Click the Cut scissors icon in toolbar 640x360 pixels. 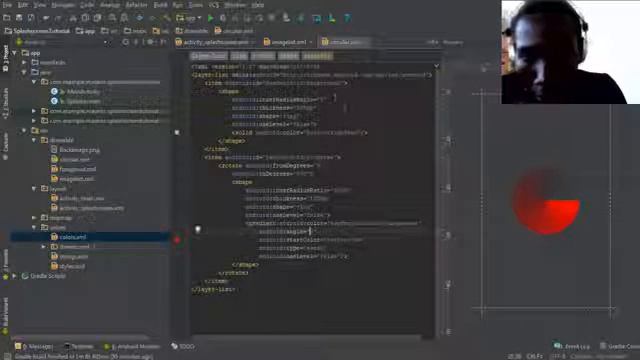(x=73, y=18)
